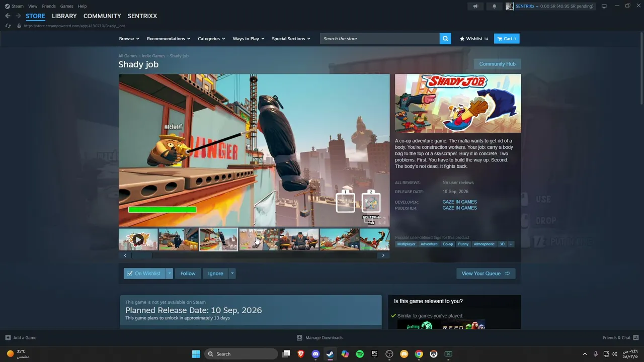Open Manage Downloads
The width and height of the screenshot is (644, 362).
coord(319,338)
